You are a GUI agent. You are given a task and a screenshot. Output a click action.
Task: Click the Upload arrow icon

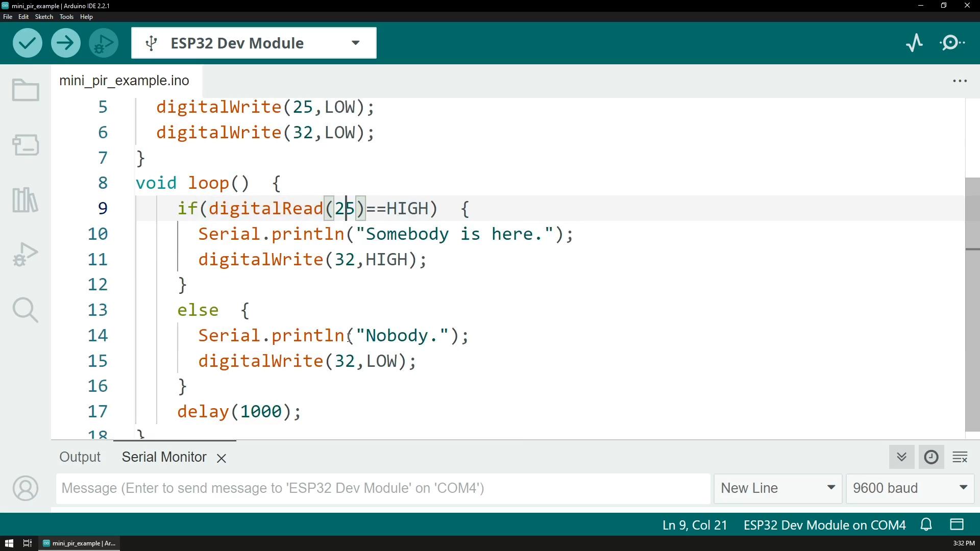point(65,42)
